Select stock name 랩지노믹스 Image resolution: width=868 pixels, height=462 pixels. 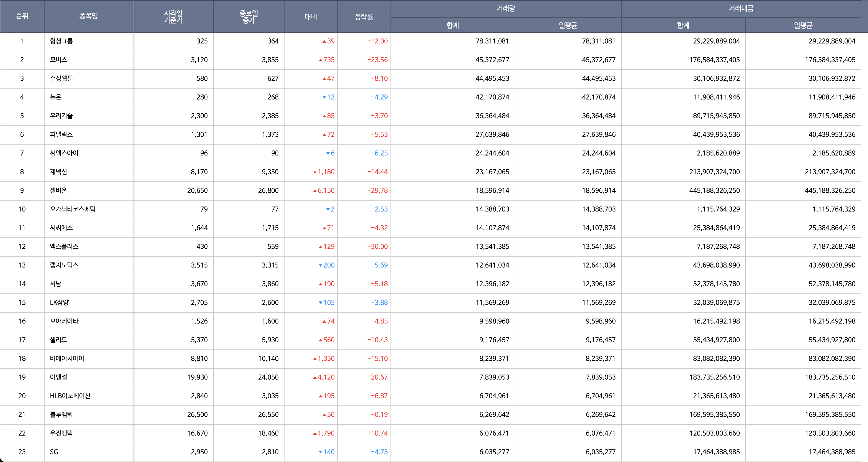(64, 265)
